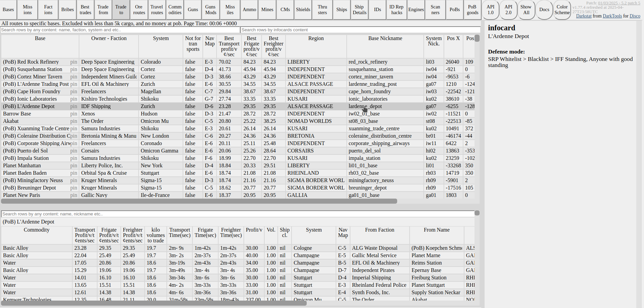Switch to the IDs tab
This screenshot has height=308, width=644.
coord(378,10)
